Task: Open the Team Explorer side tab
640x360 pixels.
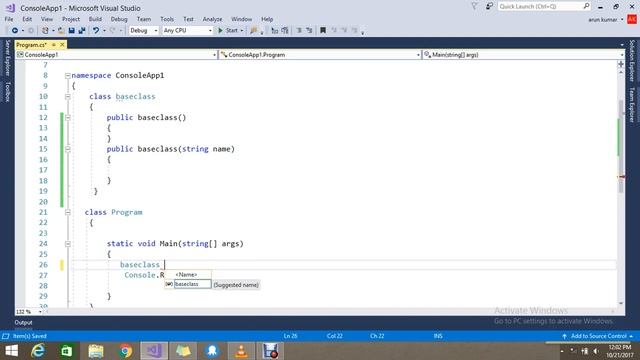Action: pyautogui.click(x=632, y=105)
